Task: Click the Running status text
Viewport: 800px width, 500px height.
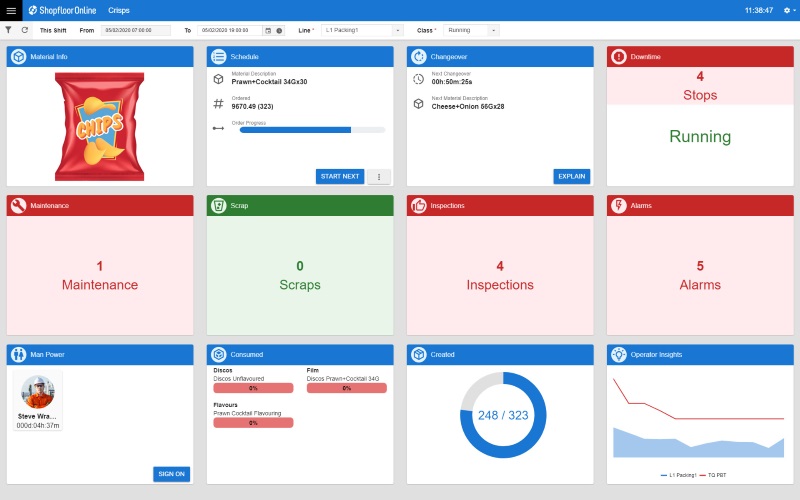Action: 700,137
